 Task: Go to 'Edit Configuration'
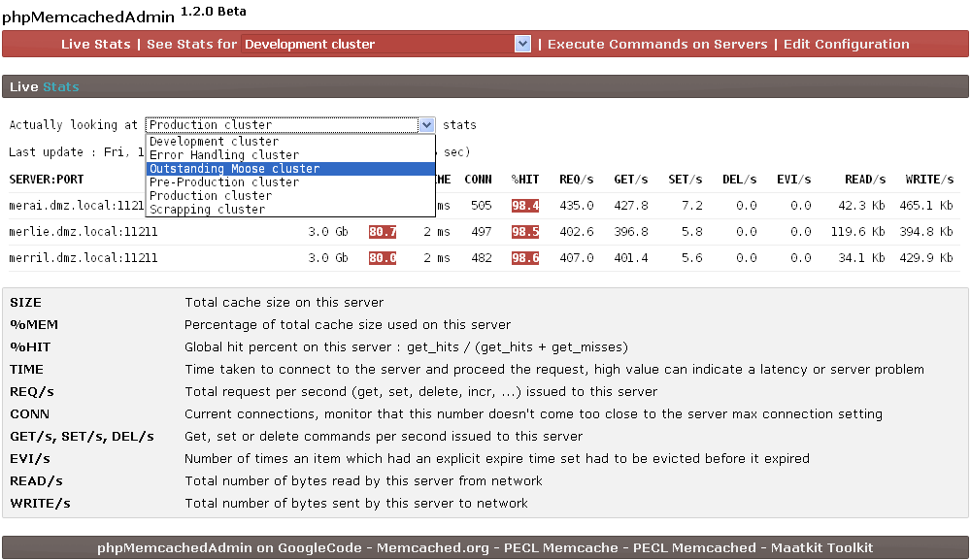846,44
